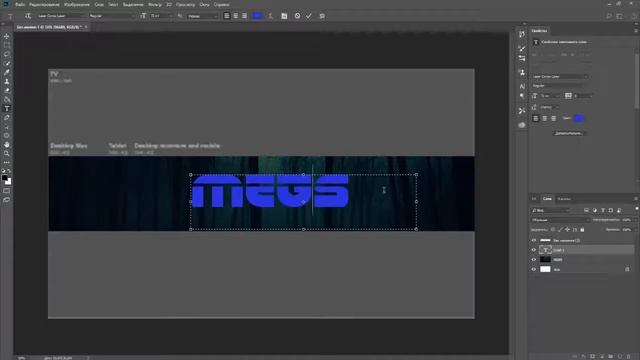The height and width of the screenshot is (360, 640).
Task: Click the text layer thumbnail
Action: 545,250
